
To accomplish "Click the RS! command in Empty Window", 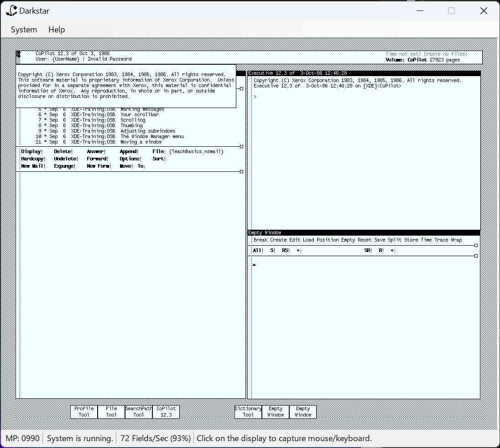I will [x=286, y=251].
